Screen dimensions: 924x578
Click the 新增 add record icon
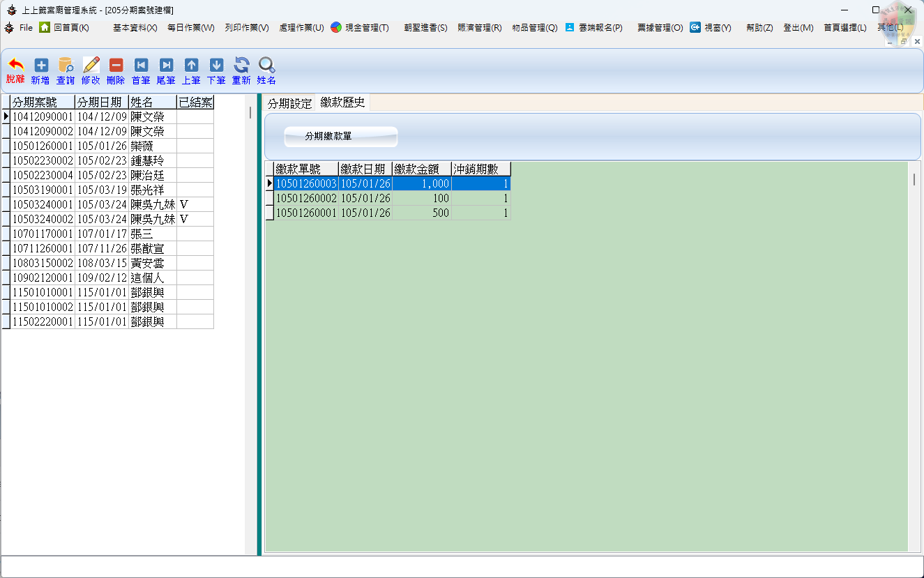tap(41, 66)
